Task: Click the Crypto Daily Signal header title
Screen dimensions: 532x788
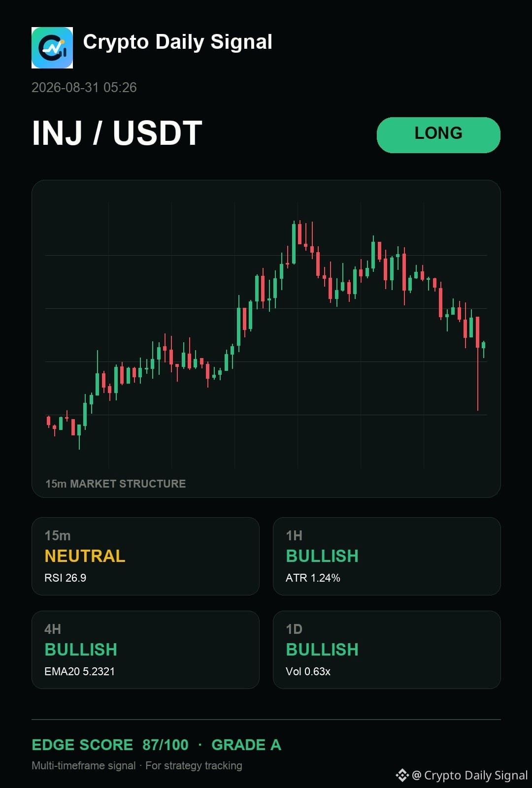Action: click(x=178, y=42)
